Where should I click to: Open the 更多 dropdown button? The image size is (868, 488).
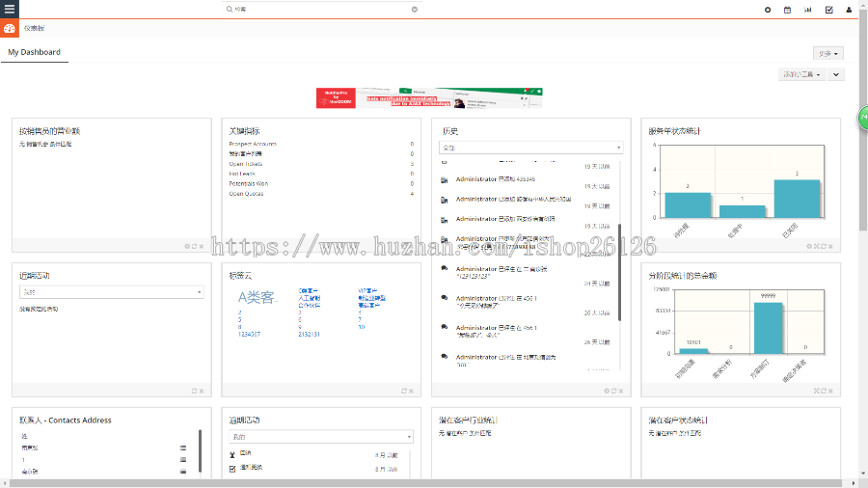828,53
